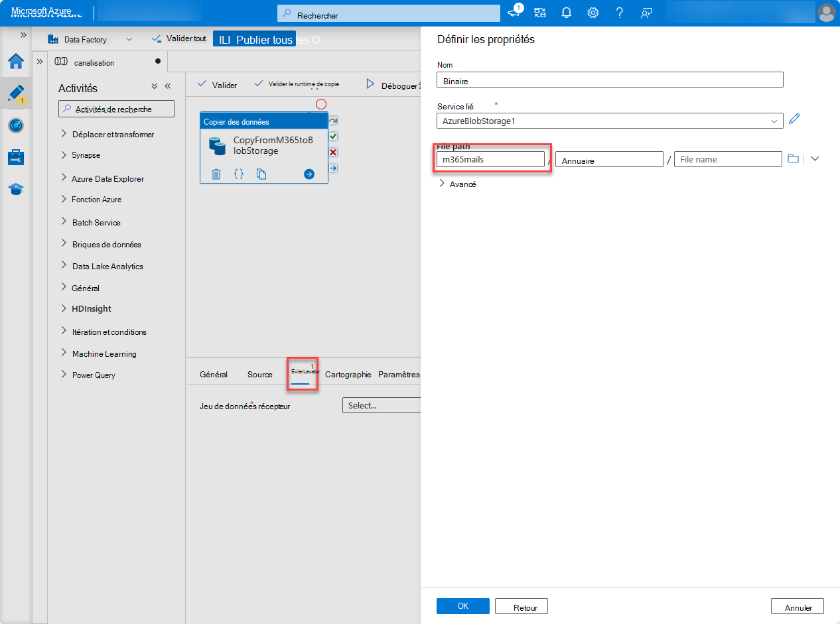This screenshot has width=840, height=624.
Task: Open the Jeu de données récepteur Select dropdown
Action: 382,405
